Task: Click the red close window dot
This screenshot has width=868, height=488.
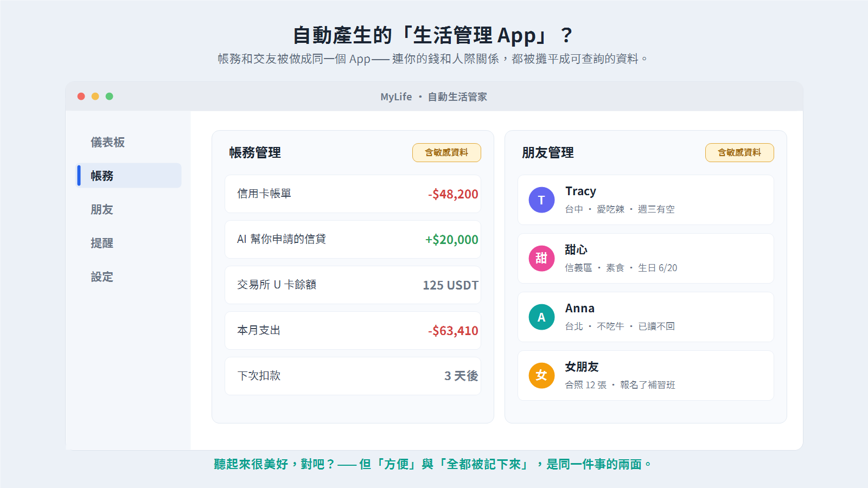Action: [81, 97]
